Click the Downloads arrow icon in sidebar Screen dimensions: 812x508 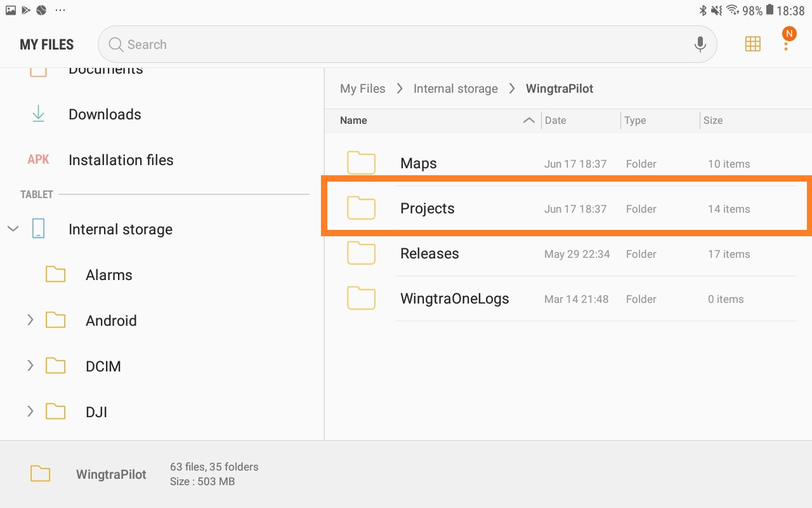pos(38,114)
